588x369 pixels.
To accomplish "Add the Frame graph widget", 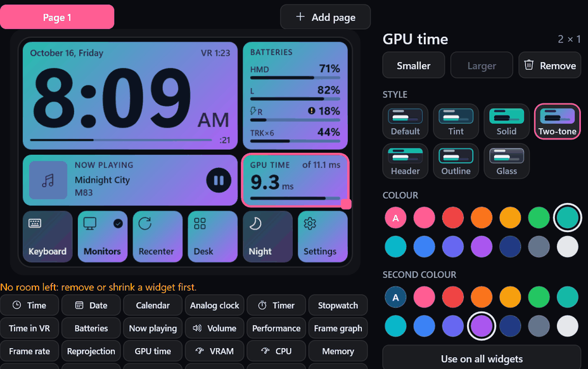I will point(338,328).
